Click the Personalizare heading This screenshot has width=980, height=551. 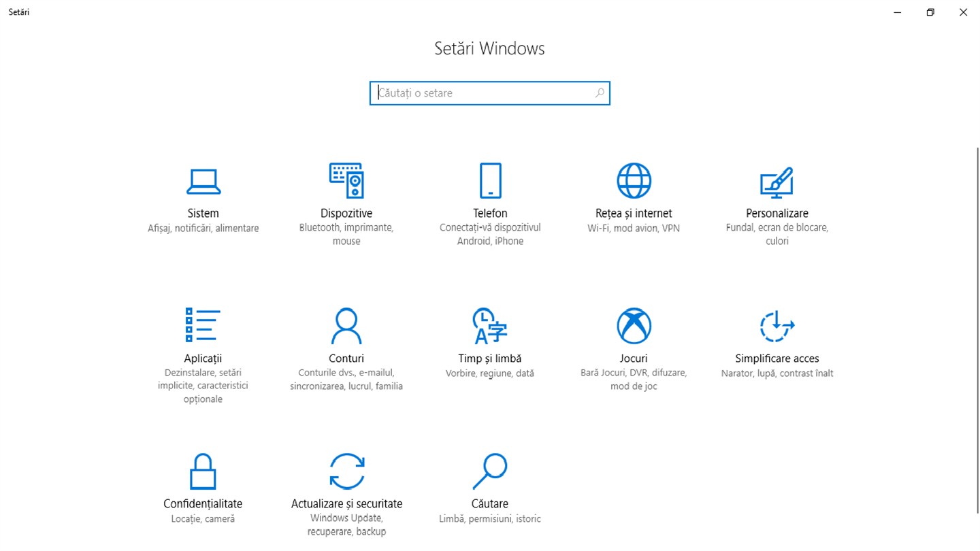(x=777, y=214)
